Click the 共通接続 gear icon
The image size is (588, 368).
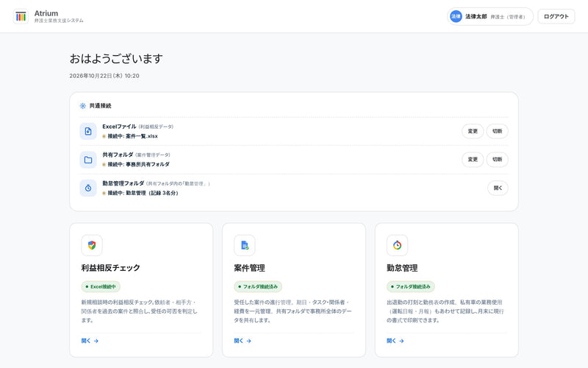pyautogui.click(x=83, y=106)
